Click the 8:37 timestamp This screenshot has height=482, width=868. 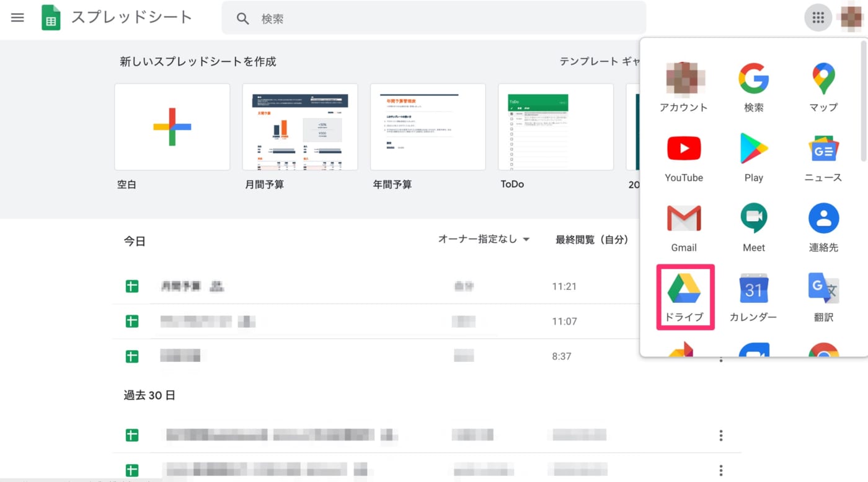coord(562,356)
